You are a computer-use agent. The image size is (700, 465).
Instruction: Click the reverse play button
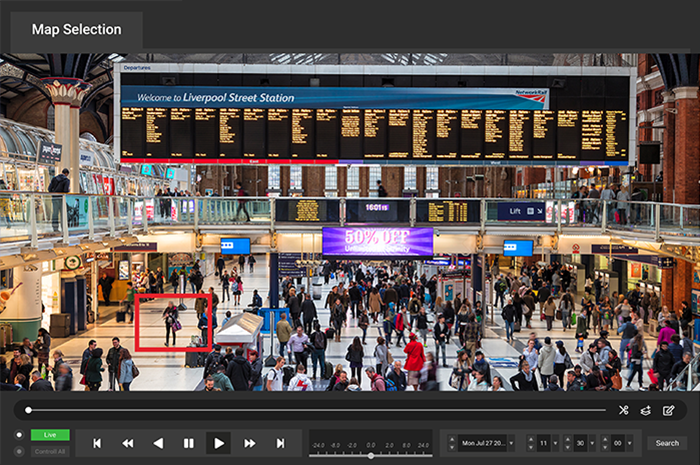158,443
